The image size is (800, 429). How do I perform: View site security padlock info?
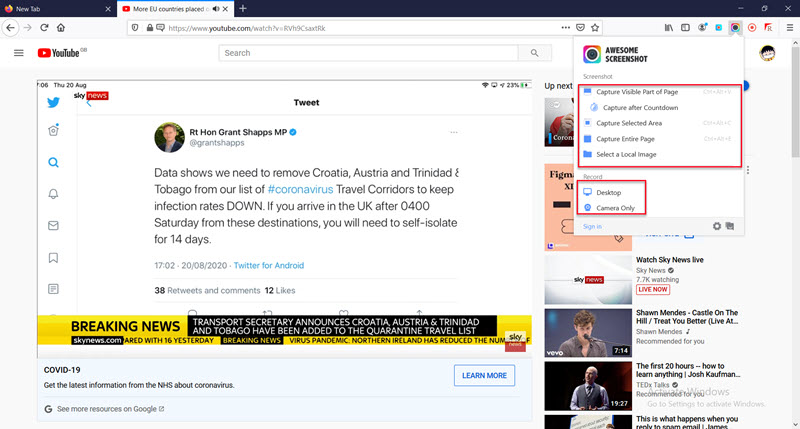tap(149, 28)
